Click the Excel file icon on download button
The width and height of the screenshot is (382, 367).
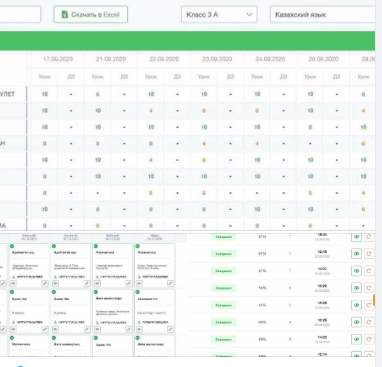click(65, 14)
